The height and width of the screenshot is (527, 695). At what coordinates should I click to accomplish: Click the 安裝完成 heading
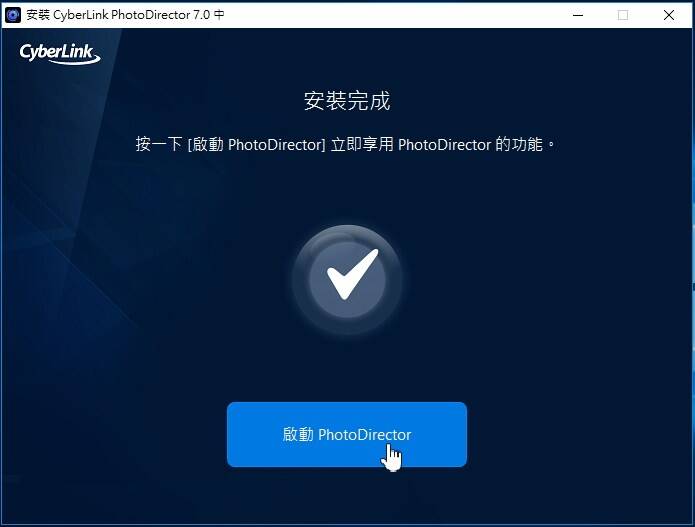pyautogui.click(x=347, y=101)
